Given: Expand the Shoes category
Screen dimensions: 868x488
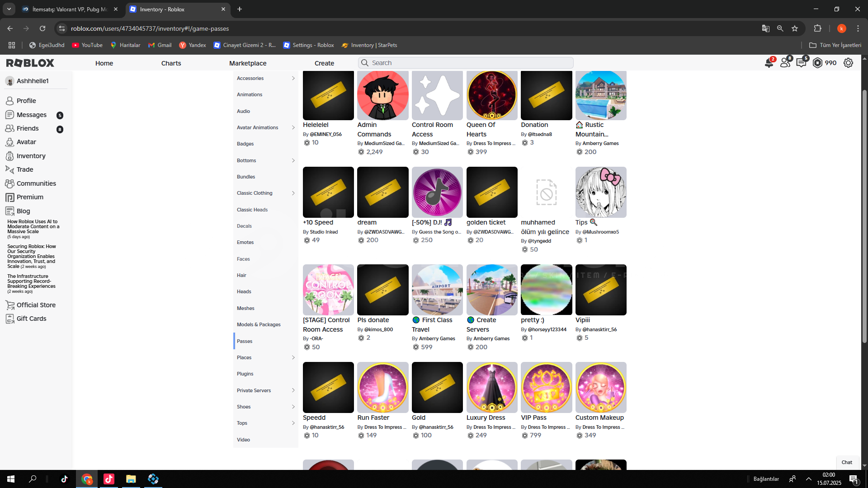Looking at the screenshot, I should [293, 407].
